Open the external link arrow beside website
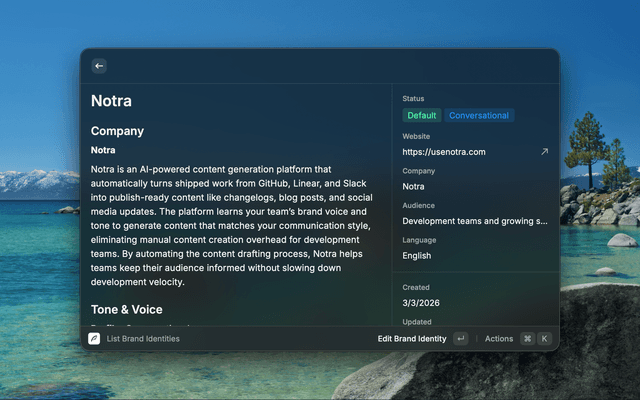The width and height of the screenshot is (640, 400). (x=544, y=152)
